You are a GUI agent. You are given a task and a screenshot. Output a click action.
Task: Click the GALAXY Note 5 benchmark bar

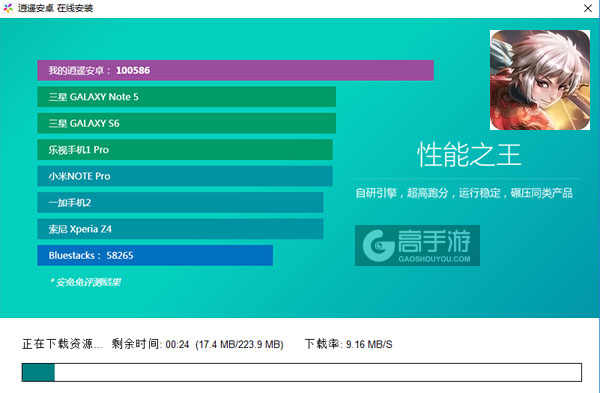point(187,97)
